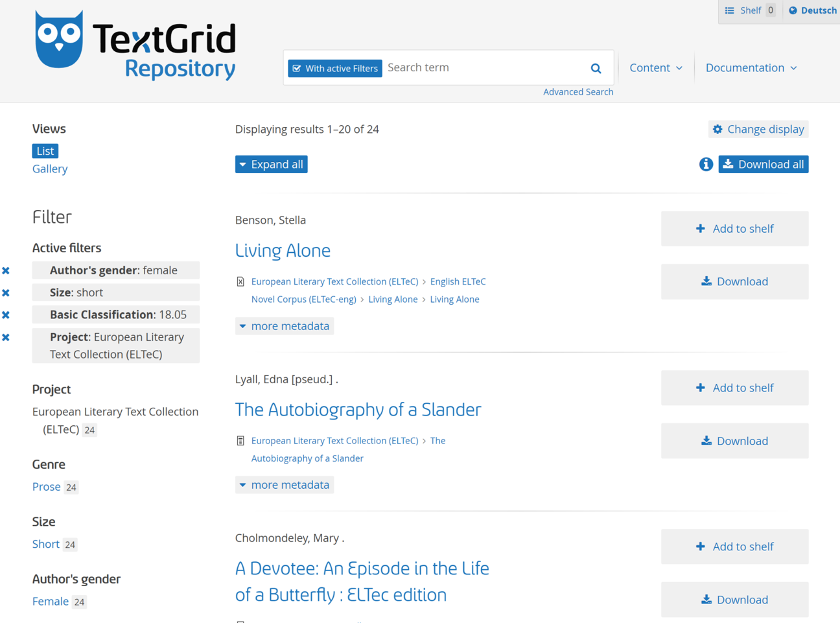Select the List view
Viewport: 840px width, 623px height.
pos(45,150)
